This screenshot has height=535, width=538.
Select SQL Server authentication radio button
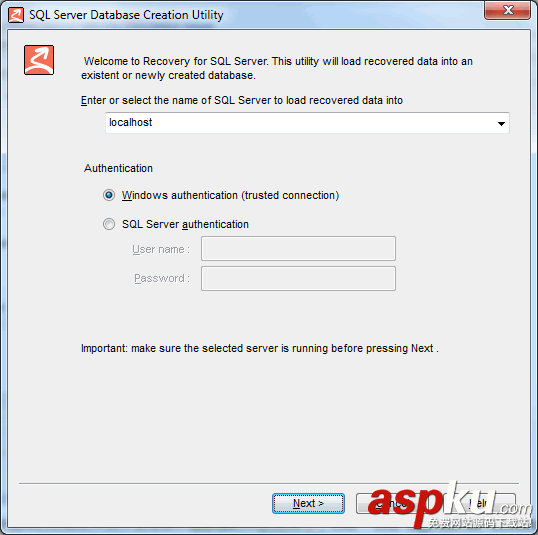coord(109,224)
